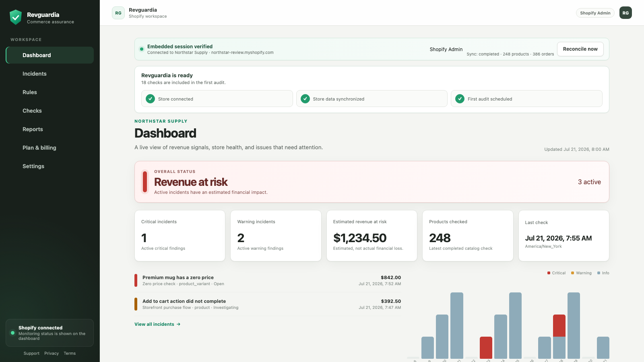Click the Support link in the footer
This screenshot has height=362, width=644.
31,354
